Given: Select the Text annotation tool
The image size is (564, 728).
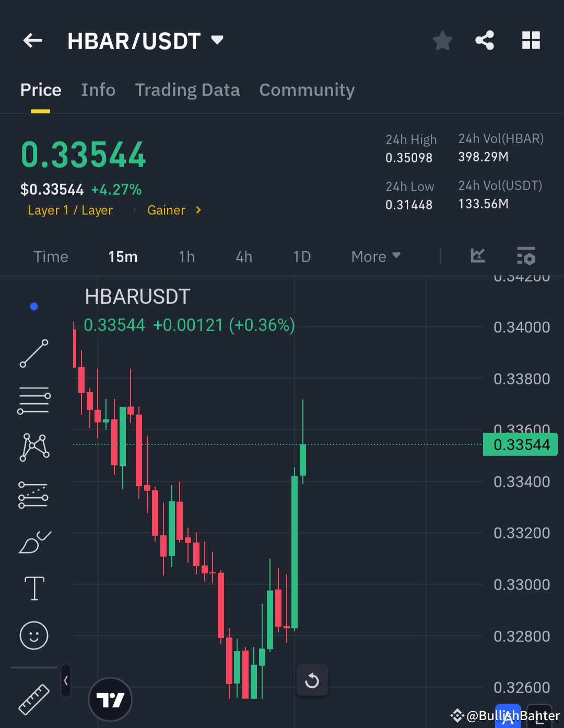Looking at the screenshot, I should point(34,588).
